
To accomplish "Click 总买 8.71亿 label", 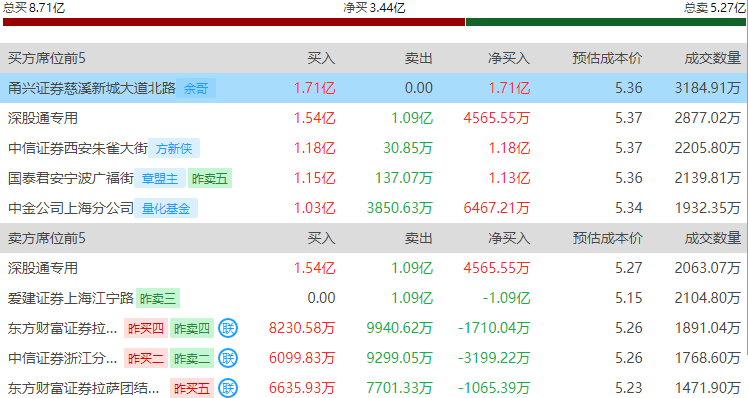I will coord(34,8).
